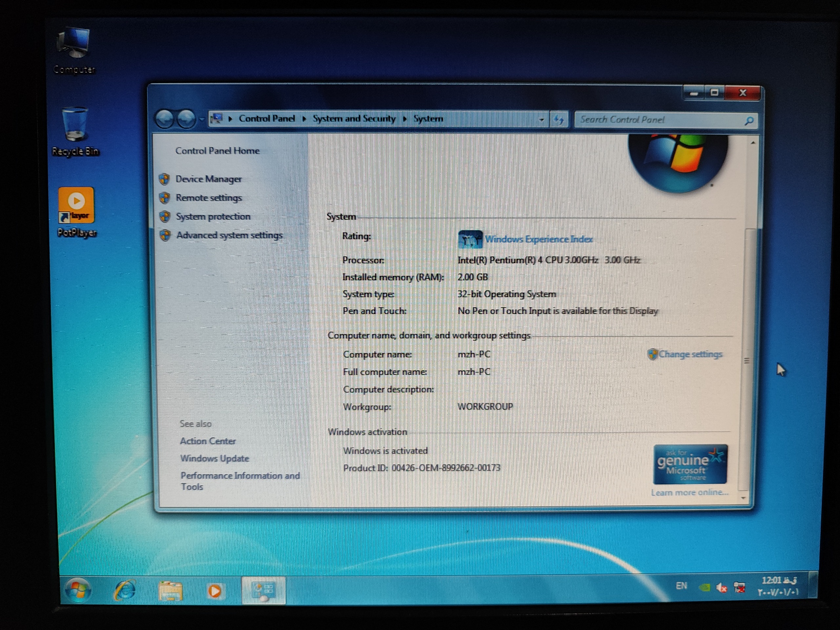
Task: Click the genuine Microsoft software badge
Action: coord(690,464)
